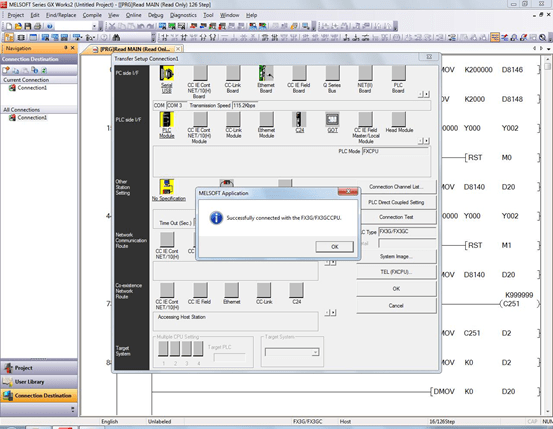Toggle the Navigation panel pin
Image resolution: width=553 pixels, height=429 pixels.
point(66,48)
